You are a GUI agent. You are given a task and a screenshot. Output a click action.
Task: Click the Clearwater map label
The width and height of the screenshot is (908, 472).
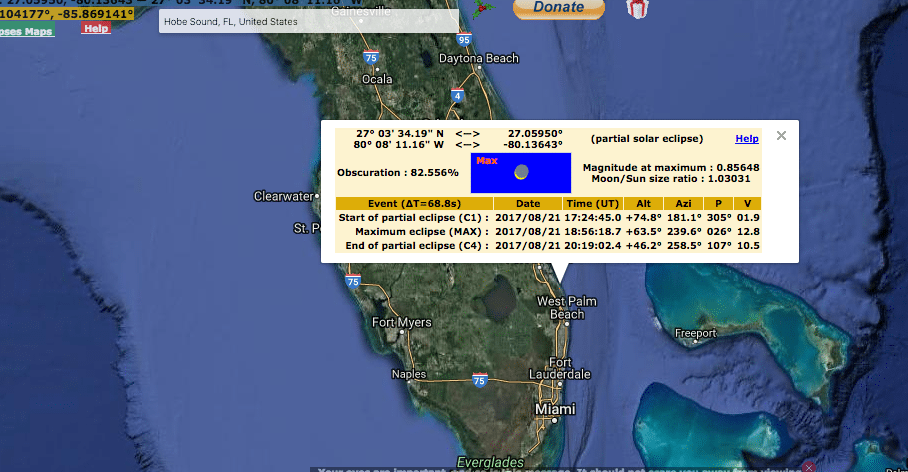(x=284, y=196)
